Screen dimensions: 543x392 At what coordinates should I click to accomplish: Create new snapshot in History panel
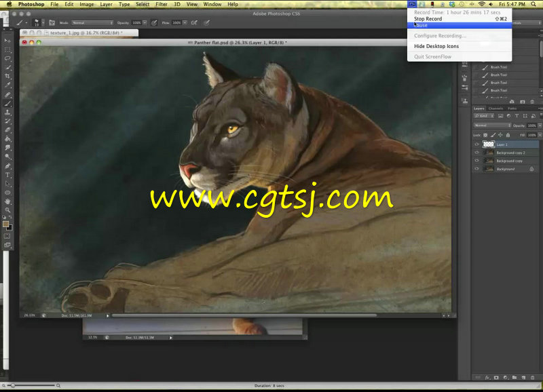(x=523, y=102)
